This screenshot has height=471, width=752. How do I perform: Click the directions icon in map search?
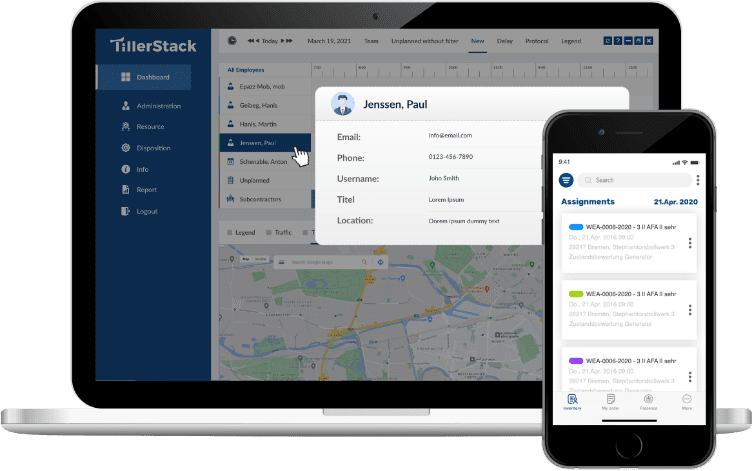coord(380,262)
